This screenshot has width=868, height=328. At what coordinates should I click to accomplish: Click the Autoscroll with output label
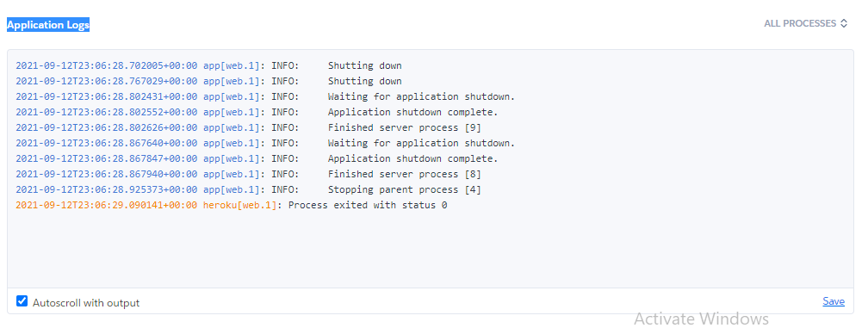[x=86, y=302]
